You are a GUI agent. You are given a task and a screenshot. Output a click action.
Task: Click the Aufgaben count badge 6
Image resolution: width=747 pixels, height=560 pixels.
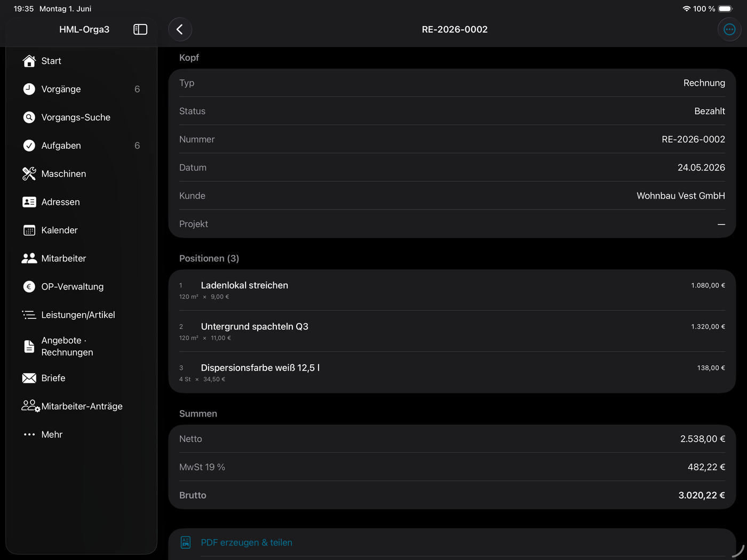[137, 146]
